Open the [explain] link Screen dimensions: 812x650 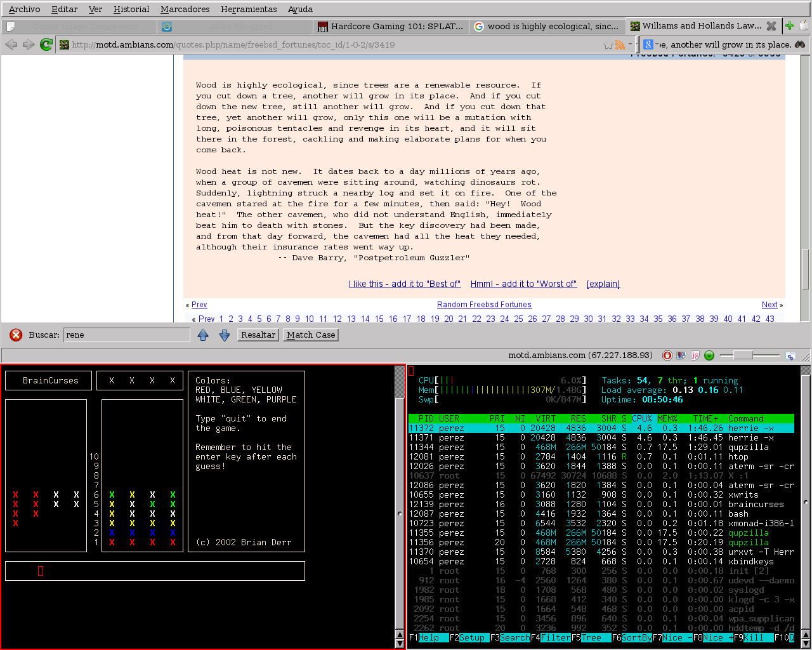pyautogui.click(x=603, y=284)
